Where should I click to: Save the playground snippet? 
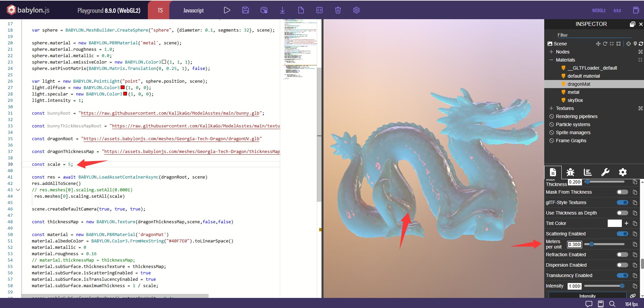[246, 10]
